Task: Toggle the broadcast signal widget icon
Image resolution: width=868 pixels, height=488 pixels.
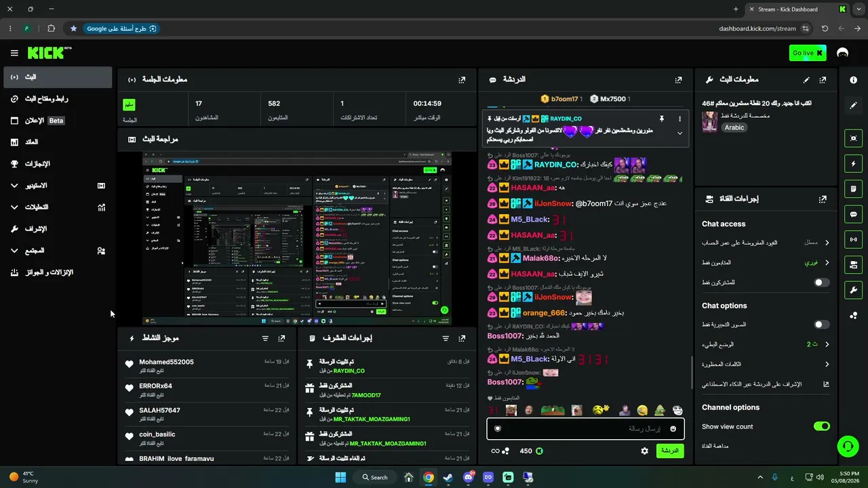Action: tap(854, 239)
